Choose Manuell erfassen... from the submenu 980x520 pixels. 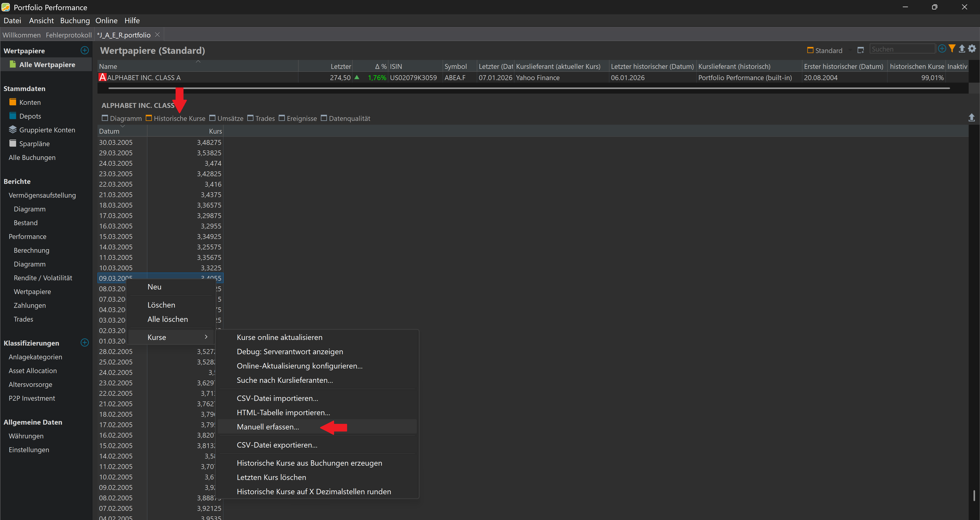coord(268,427)
